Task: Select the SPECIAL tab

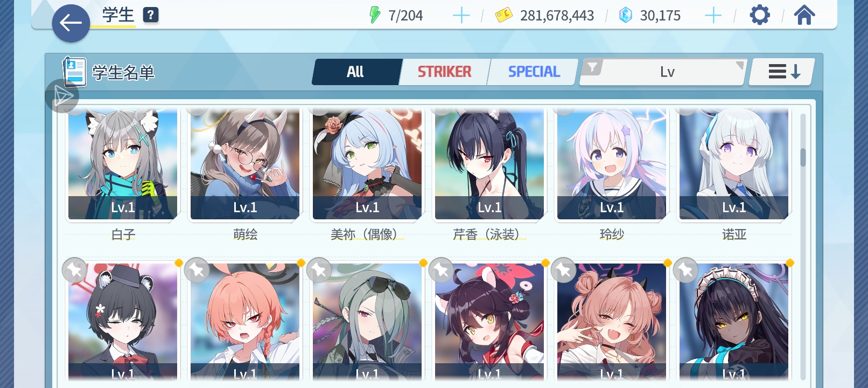Action: pyautogui.click(x=534, y=72)
